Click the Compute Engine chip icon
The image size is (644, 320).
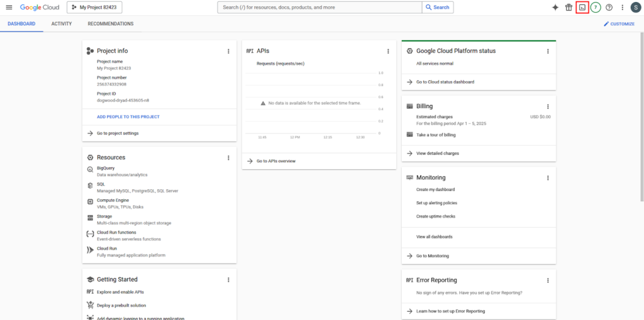click(x=90, y=202)
